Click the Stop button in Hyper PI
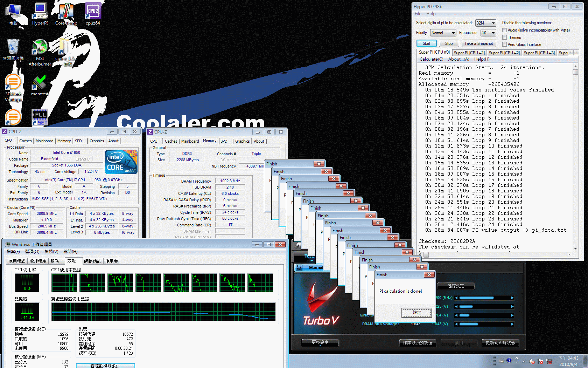The width and height of the screenshot is (588, 368). (x=449, y=43)
